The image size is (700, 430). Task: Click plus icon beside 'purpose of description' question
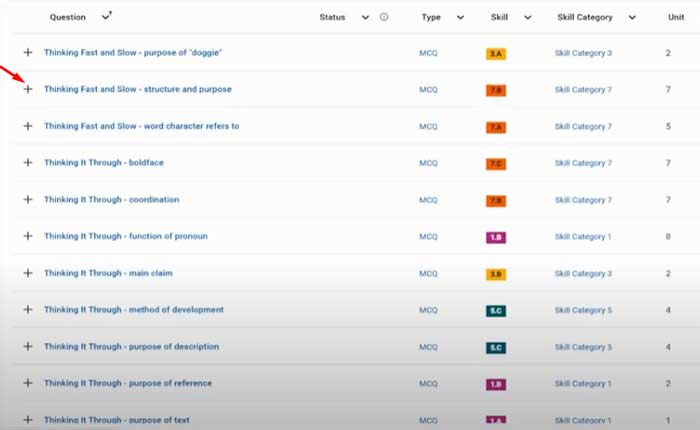(28, 347)
